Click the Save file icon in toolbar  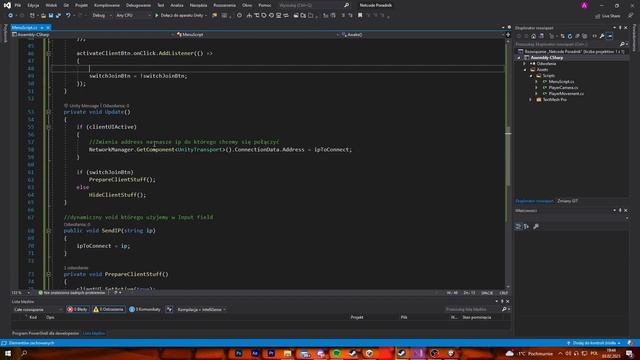[51, 16]
